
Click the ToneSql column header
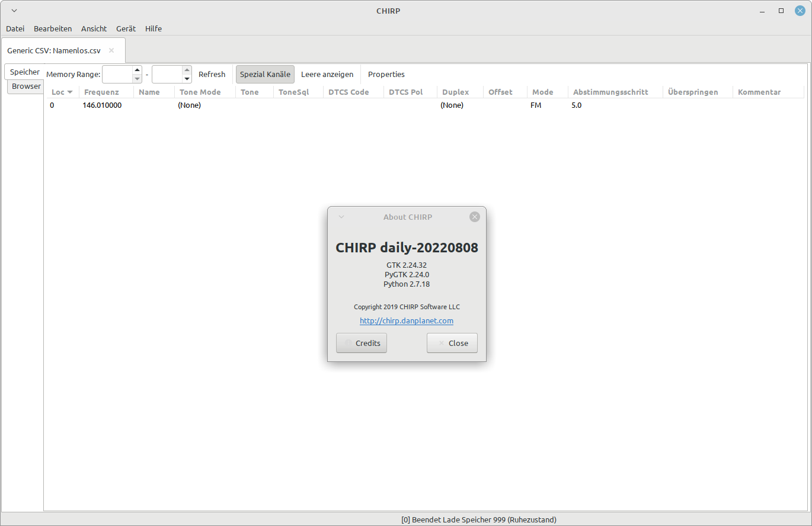299,92
